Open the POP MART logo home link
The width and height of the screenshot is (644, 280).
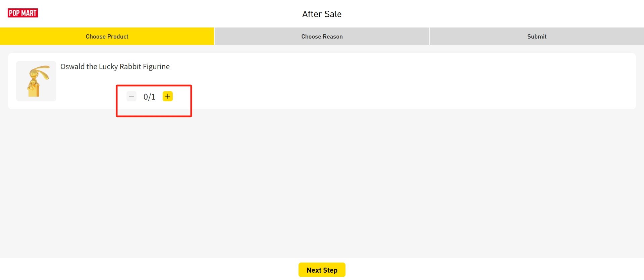click(23, 13)
